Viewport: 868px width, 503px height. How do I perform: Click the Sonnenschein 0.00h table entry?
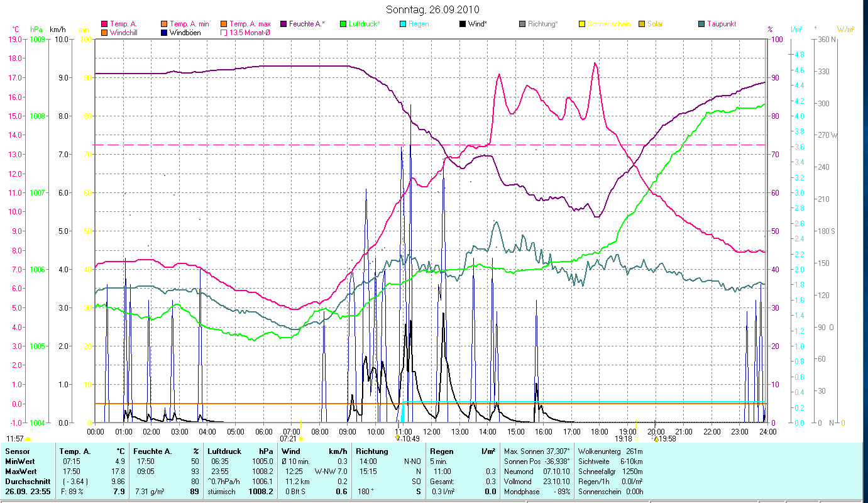coord(610,492)
